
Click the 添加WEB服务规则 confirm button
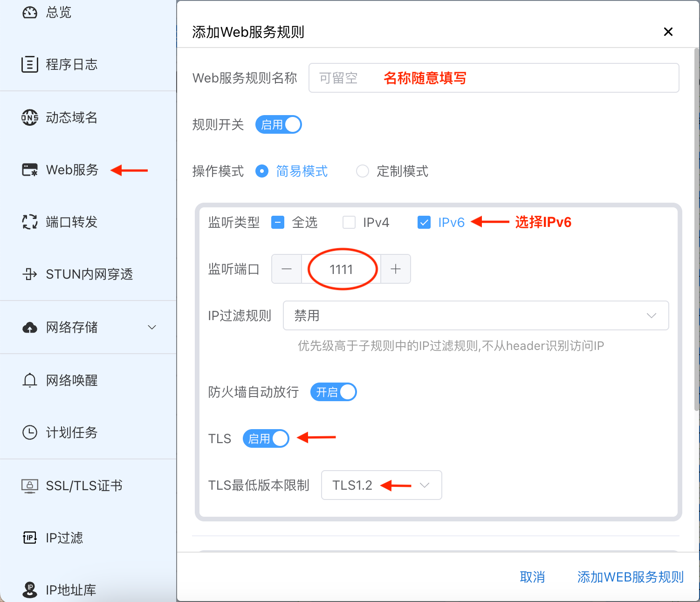[630, 577]
